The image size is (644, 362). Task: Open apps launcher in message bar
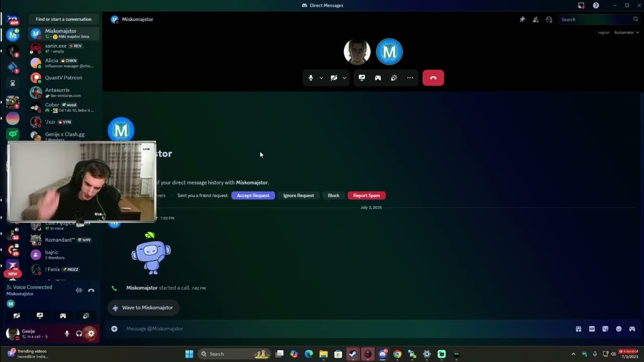pos(632,329)
